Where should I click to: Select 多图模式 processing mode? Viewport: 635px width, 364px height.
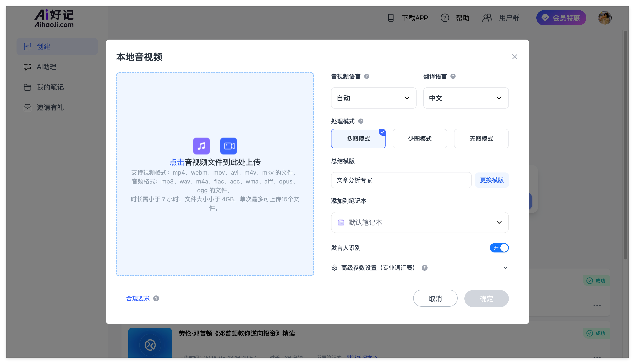[x=358, y=138]
